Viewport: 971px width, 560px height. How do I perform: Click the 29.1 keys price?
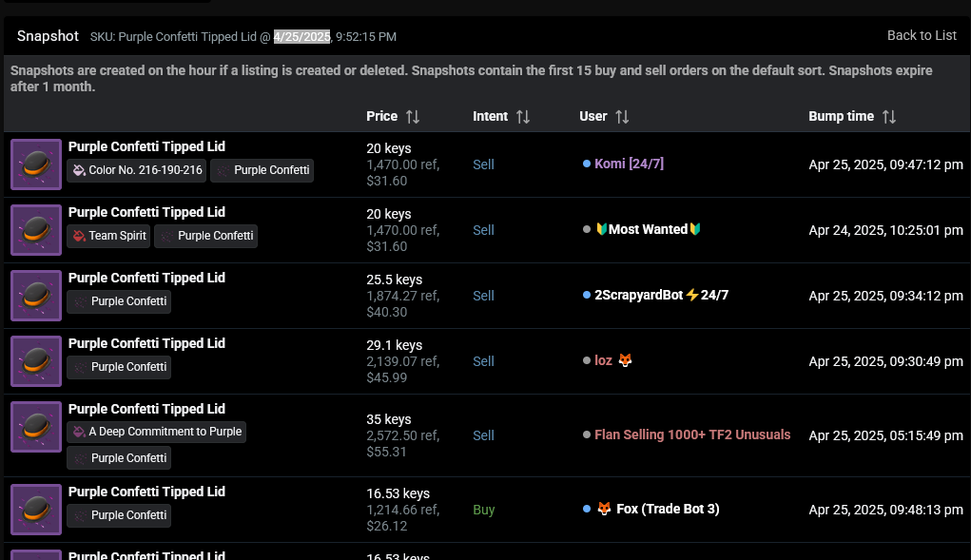pos(394,345)
